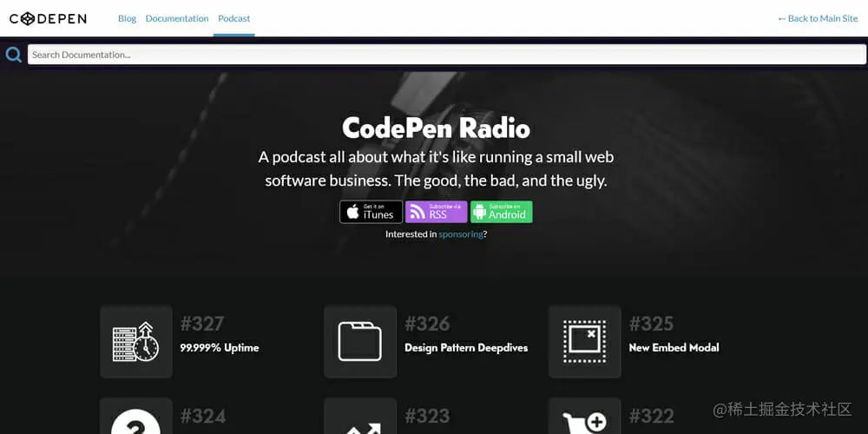The height and width of the screenshot is (434, 868).
Task: Click the CodePen logo
Action: point(48,19)
